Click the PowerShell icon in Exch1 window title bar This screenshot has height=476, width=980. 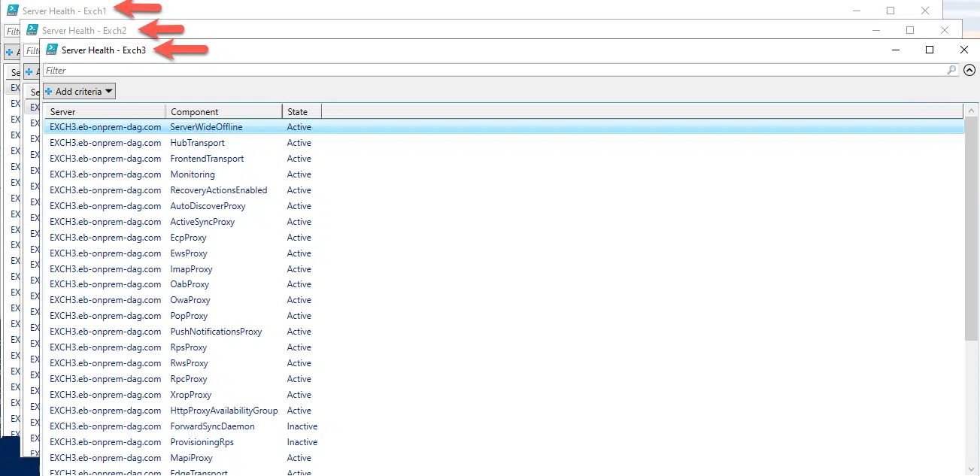coord(13,11)
